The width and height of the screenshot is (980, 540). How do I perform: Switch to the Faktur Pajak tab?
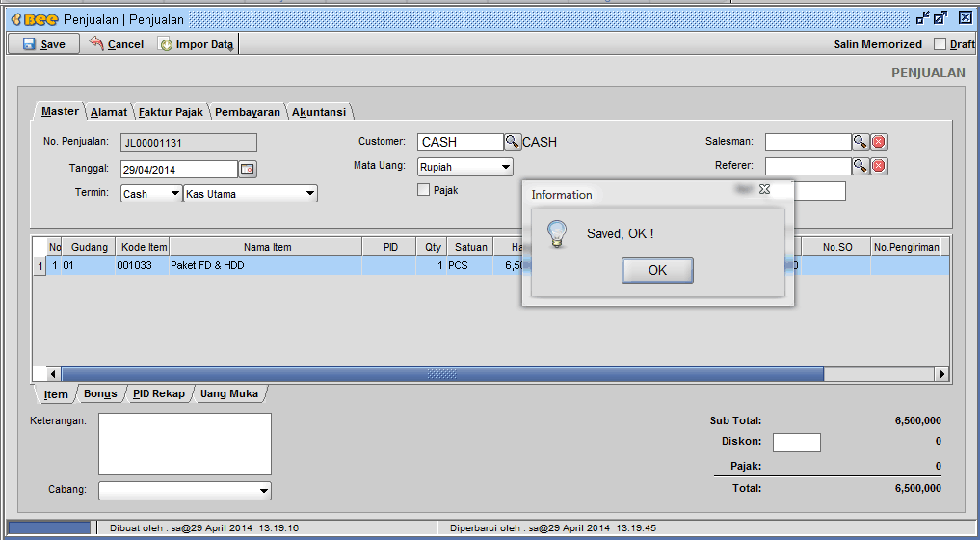[x=171, y=112]
